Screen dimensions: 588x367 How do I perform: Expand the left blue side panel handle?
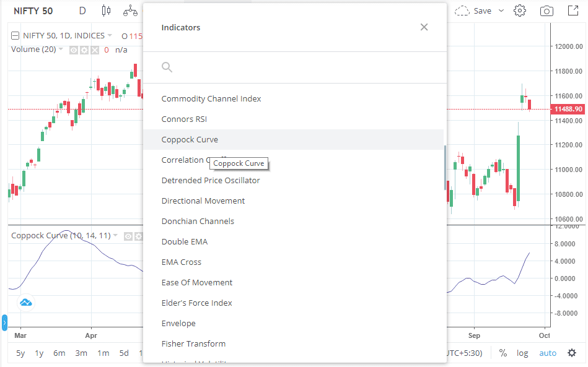coord(4,322)
